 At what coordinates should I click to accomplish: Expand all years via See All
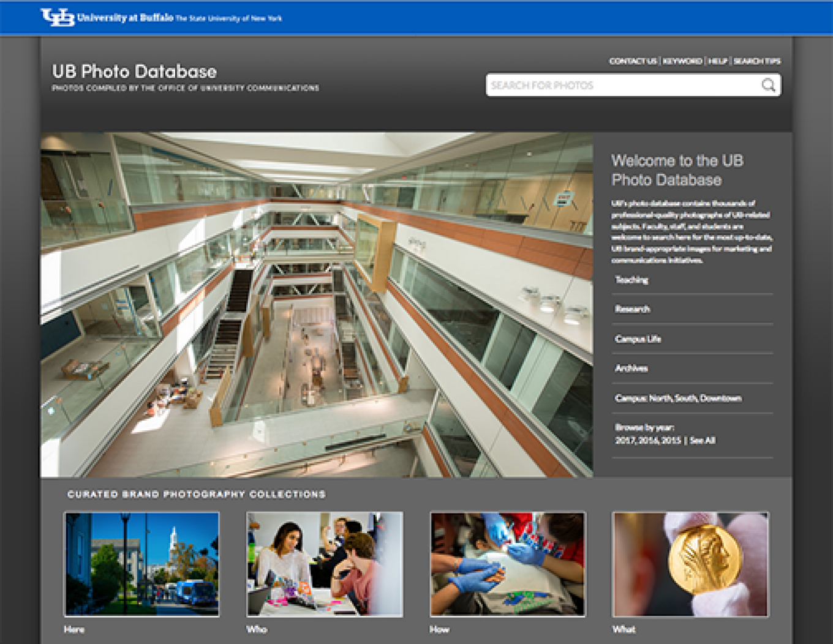703,440
